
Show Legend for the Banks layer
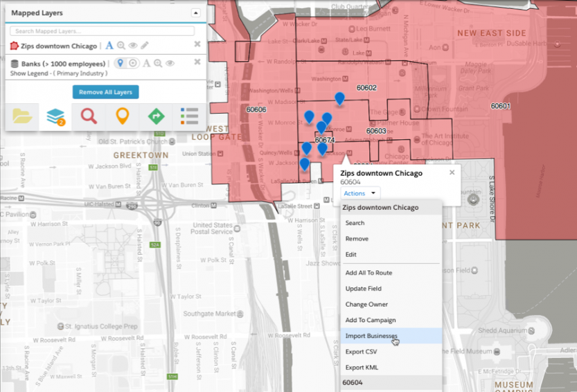[x=29, y=73]
